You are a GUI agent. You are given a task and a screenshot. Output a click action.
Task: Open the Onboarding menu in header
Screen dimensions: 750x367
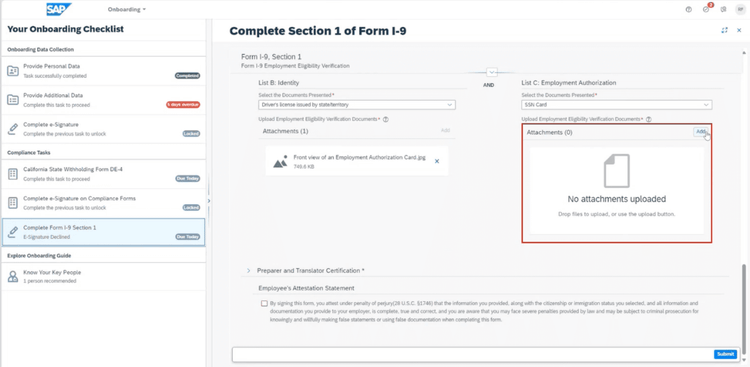pyautogui.click(x=127, y=9)
